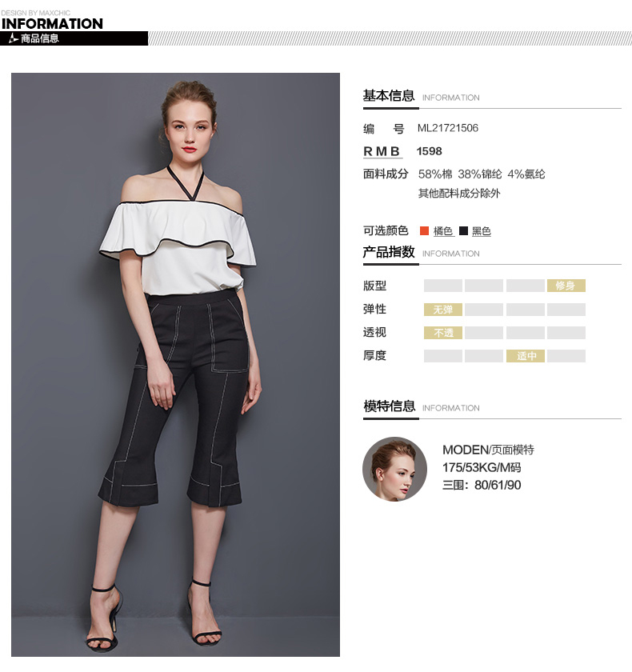632x672 pixels.
Task: Click the black color swatch
Action: click(463, 231)
